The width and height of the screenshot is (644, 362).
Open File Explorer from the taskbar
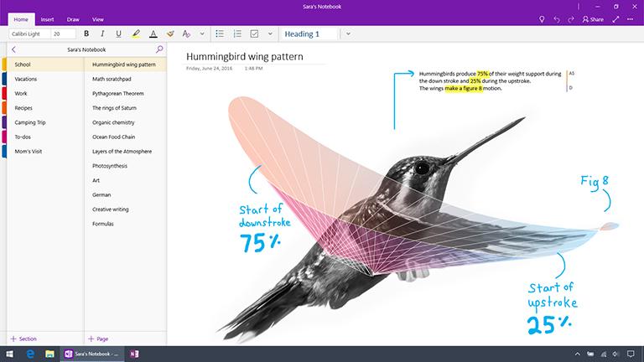pos(49,354)
